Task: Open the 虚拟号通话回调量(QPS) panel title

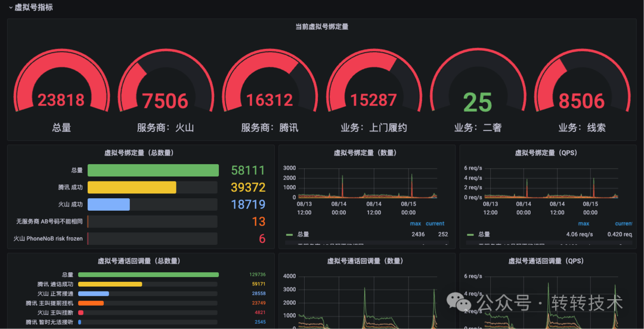Action: [x=546, y=261]
